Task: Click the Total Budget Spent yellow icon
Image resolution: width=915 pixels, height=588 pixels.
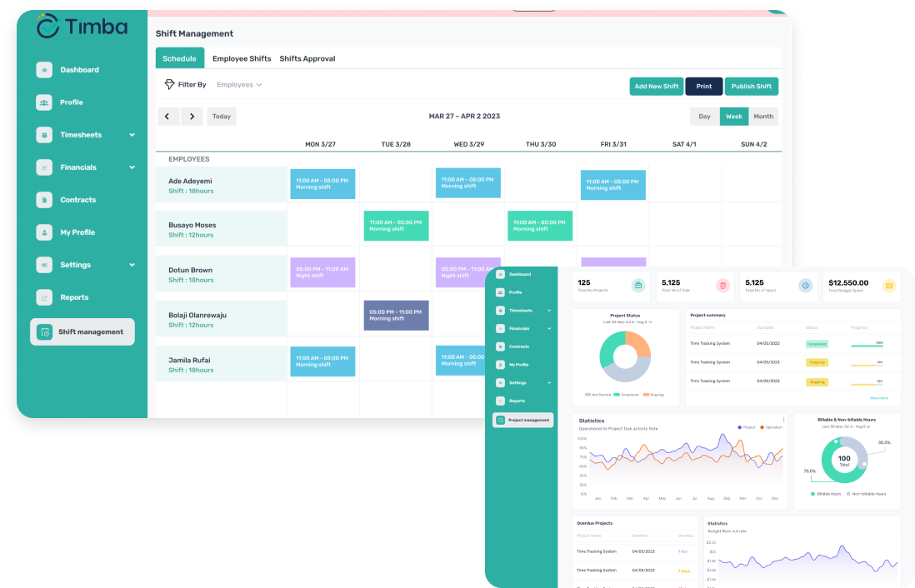Action: point(888,286)
